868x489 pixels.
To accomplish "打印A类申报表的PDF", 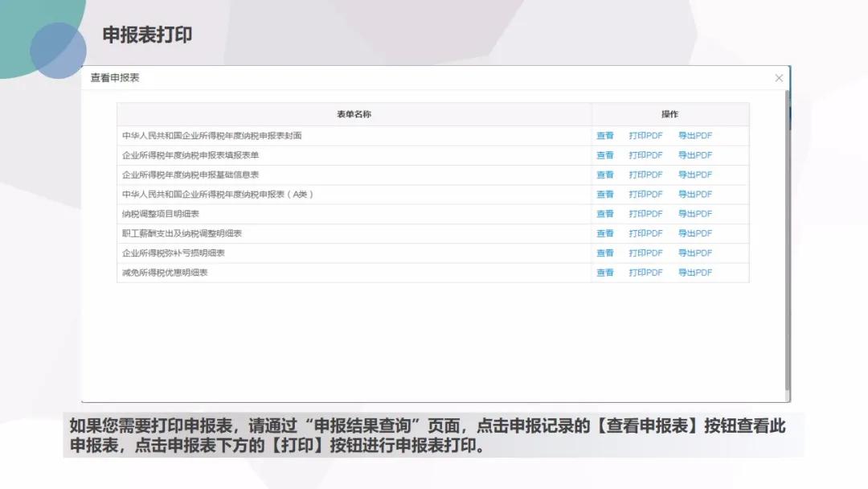I will click(x=645, y=194).
